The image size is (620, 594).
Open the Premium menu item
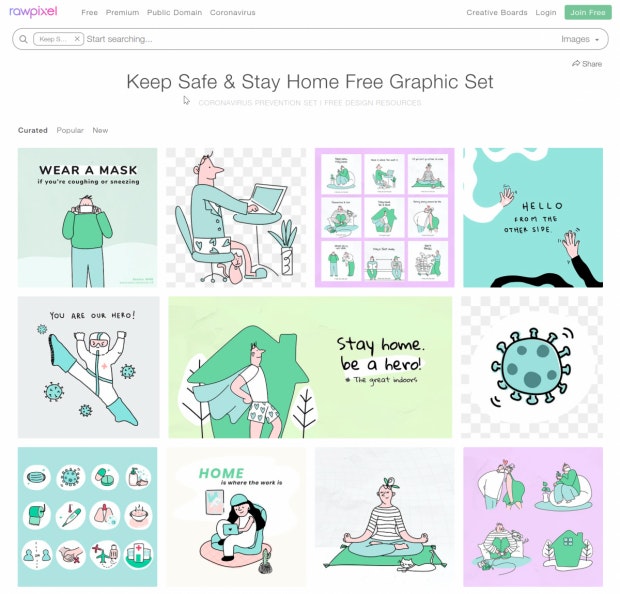122,13
